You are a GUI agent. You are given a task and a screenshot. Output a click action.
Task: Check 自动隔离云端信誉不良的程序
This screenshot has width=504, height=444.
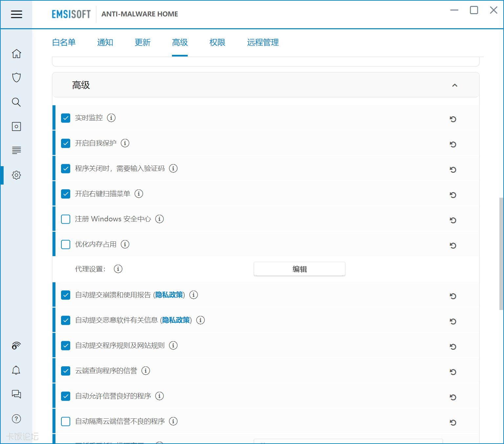[x=66, y=421]
